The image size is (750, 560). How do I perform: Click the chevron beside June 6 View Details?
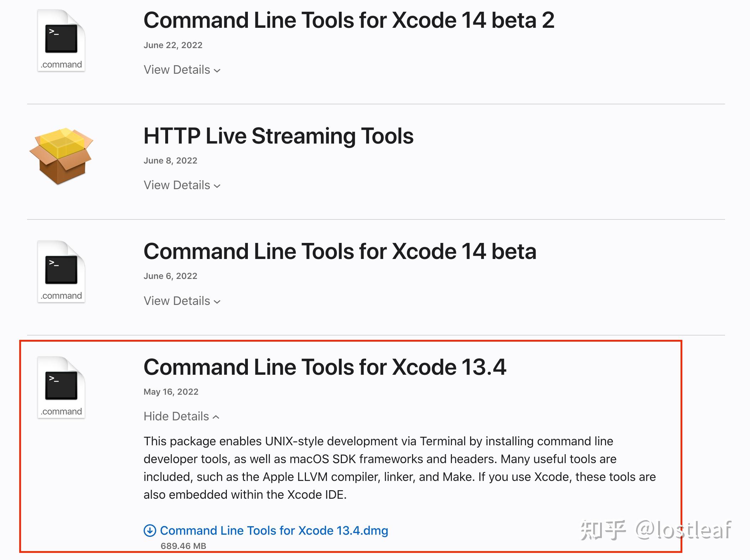[217, 302]
